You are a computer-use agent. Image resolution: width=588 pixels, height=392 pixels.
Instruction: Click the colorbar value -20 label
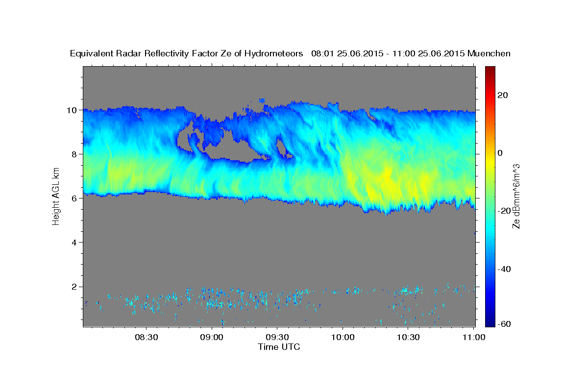tap(504, 211)
